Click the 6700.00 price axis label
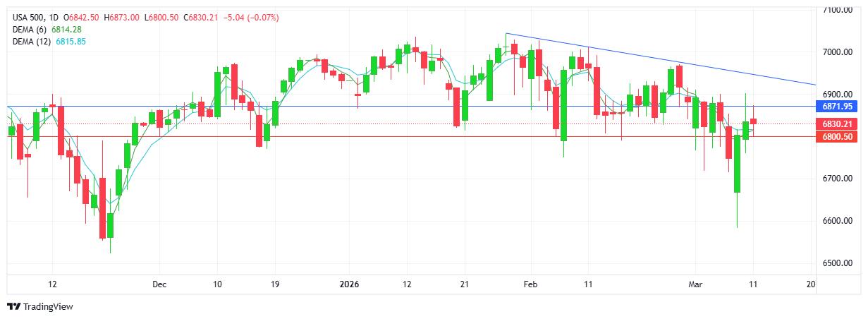The width and height of the screenshot is (868, 319). coord(838,179)
